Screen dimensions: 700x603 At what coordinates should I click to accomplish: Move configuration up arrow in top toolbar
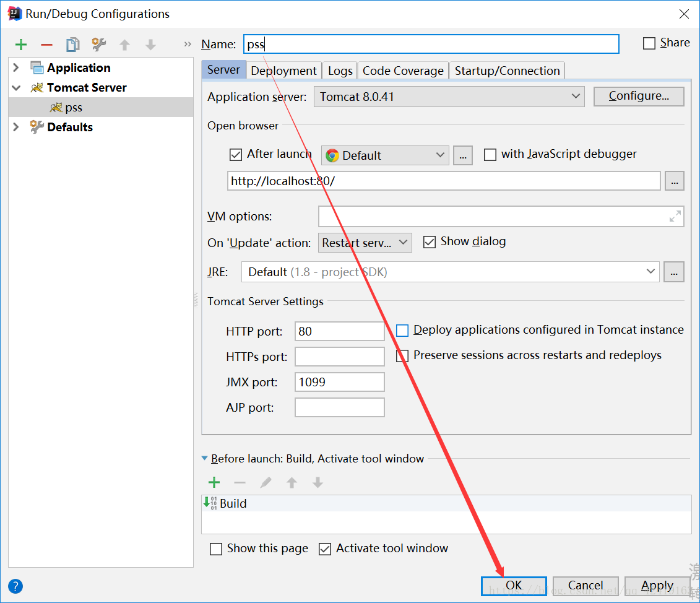coord(124,45)
